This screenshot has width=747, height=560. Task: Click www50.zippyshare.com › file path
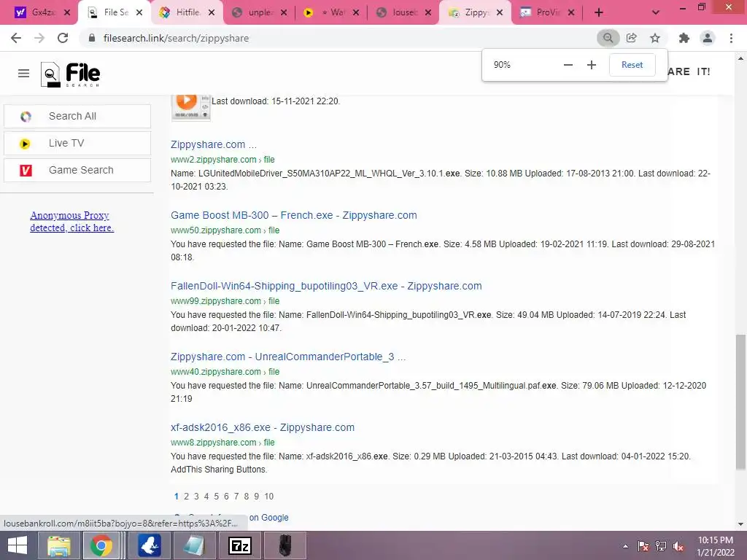[225, 230]
